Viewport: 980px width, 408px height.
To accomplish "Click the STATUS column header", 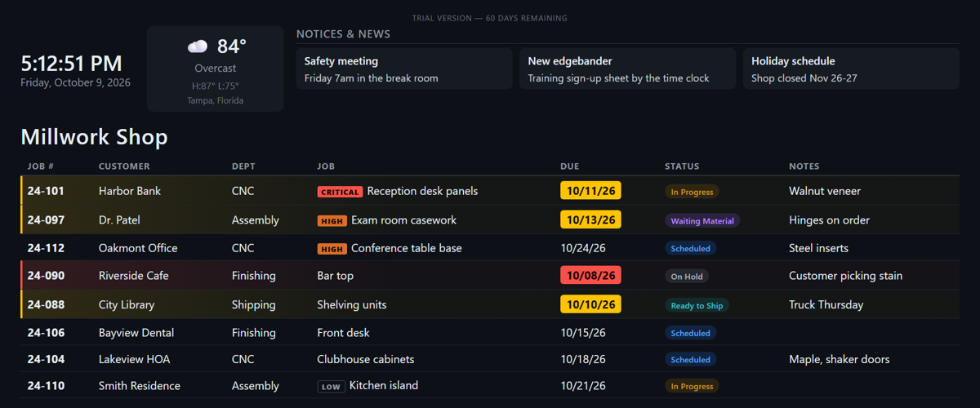I will point(682,166).
